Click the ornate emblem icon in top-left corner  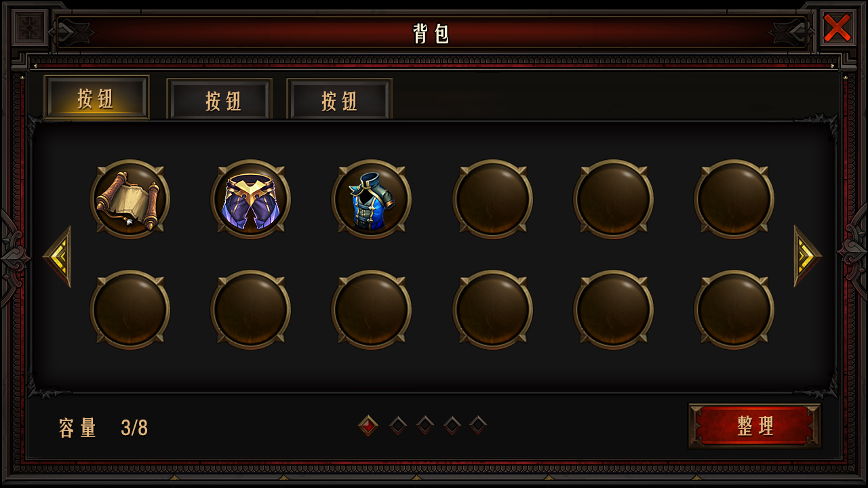(29, 27)
